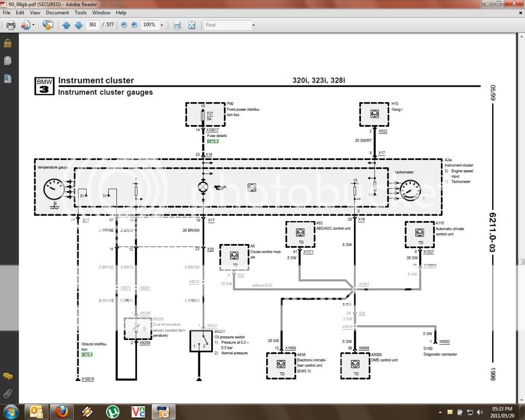Click the fit one full page icon
Viewport: 525px width, 420px height.
(192, 25)
